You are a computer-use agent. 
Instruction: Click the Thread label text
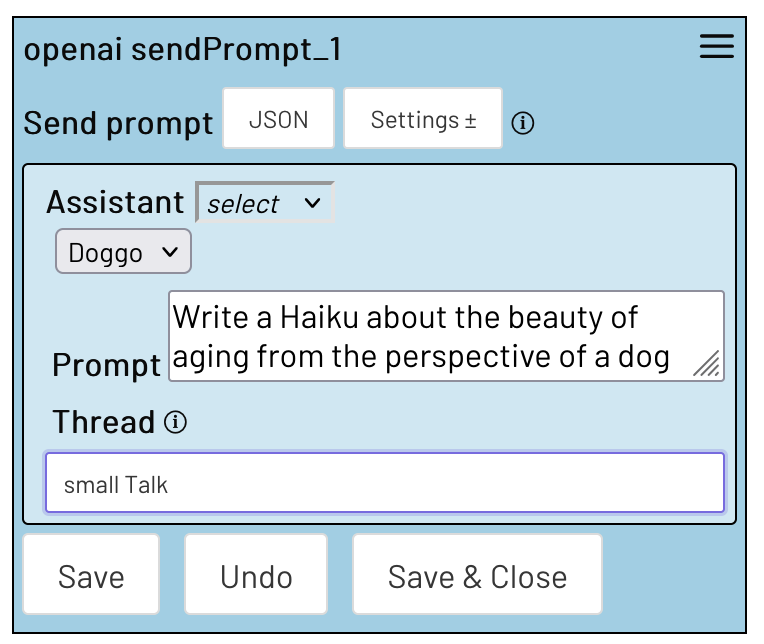[104, 422]
